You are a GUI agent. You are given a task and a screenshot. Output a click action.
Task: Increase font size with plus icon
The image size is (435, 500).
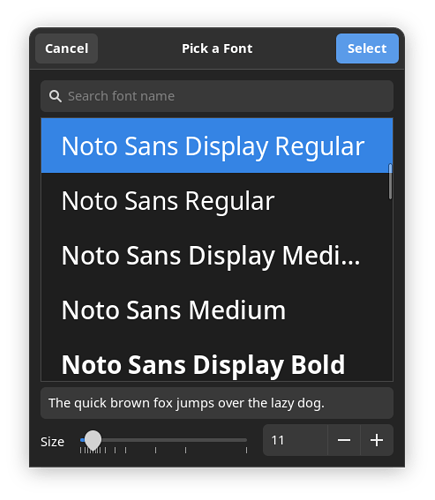click(x=377, y=440)
